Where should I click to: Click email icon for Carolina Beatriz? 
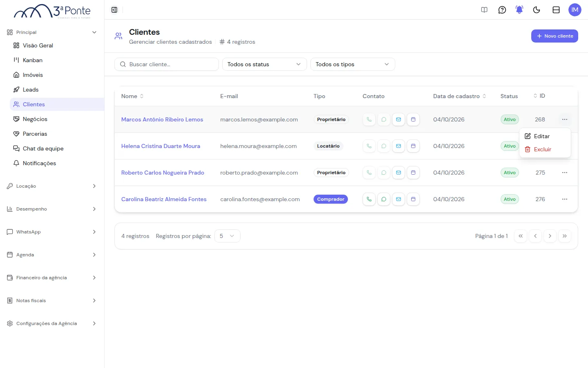point(399,199)
